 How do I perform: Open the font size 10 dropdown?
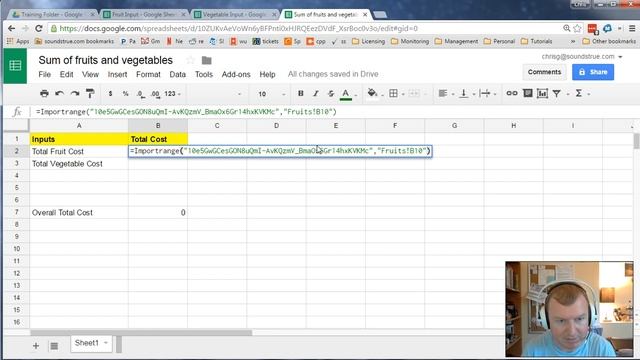coord(271,94)
